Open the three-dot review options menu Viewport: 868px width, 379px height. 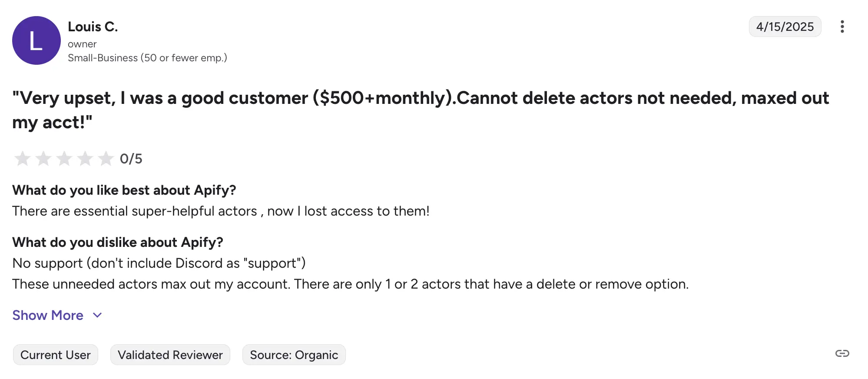[x=842, y=27]
